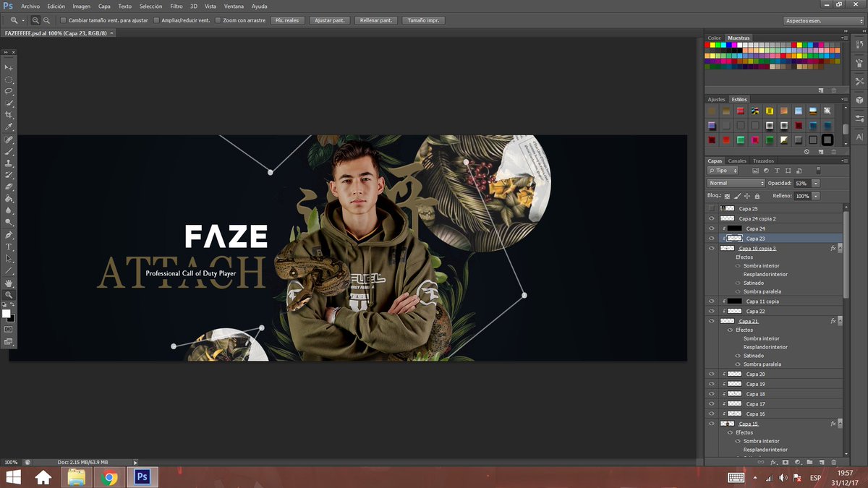This screenshot has height=488, width=868.
Task: Delete layer with trash icon
Action: click(833, 461)
